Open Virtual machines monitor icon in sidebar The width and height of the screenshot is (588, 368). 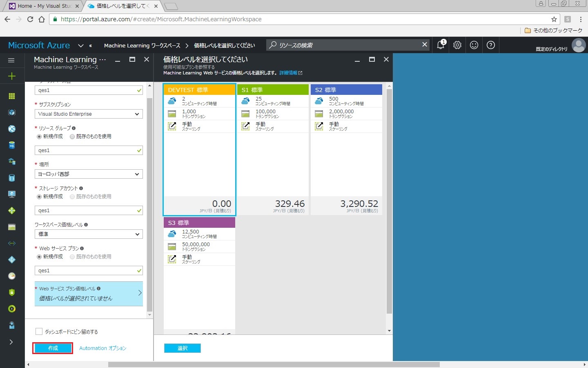click(12, 194)
